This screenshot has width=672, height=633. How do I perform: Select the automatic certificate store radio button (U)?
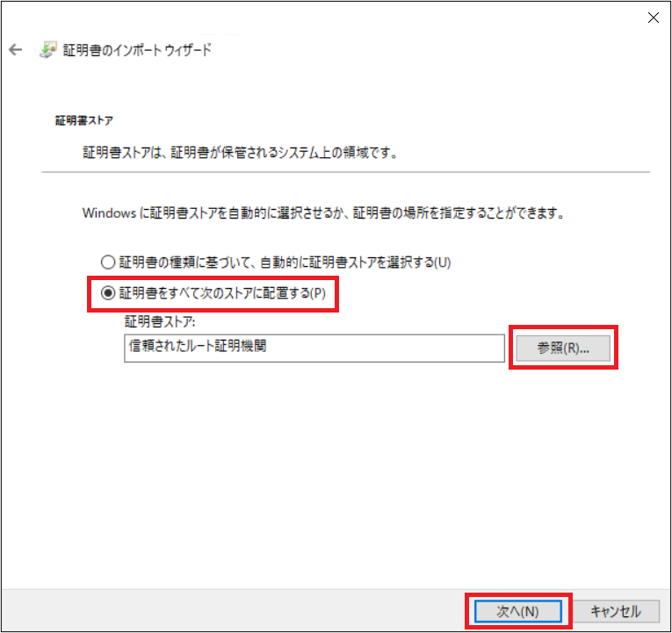pos(108,262)
